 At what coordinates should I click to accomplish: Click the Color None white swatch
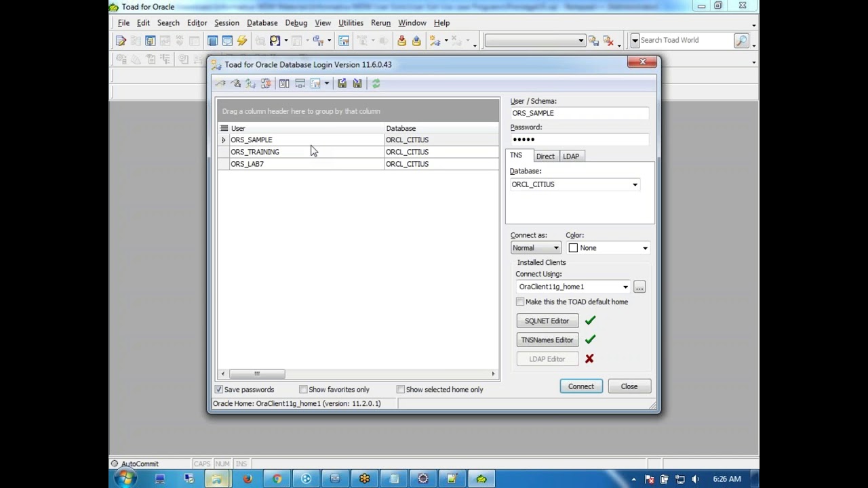[x=573, y=248]
